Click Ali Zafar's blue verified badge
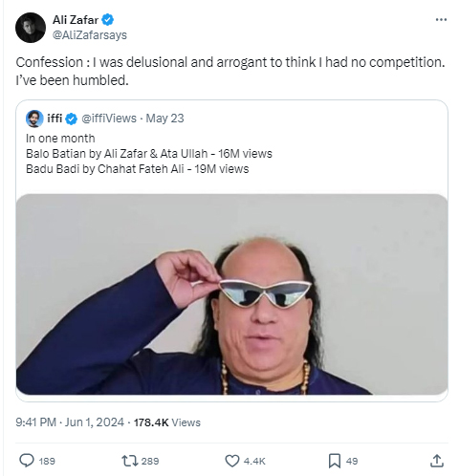This screenshot has width=459, height=476. coord(108,20)
